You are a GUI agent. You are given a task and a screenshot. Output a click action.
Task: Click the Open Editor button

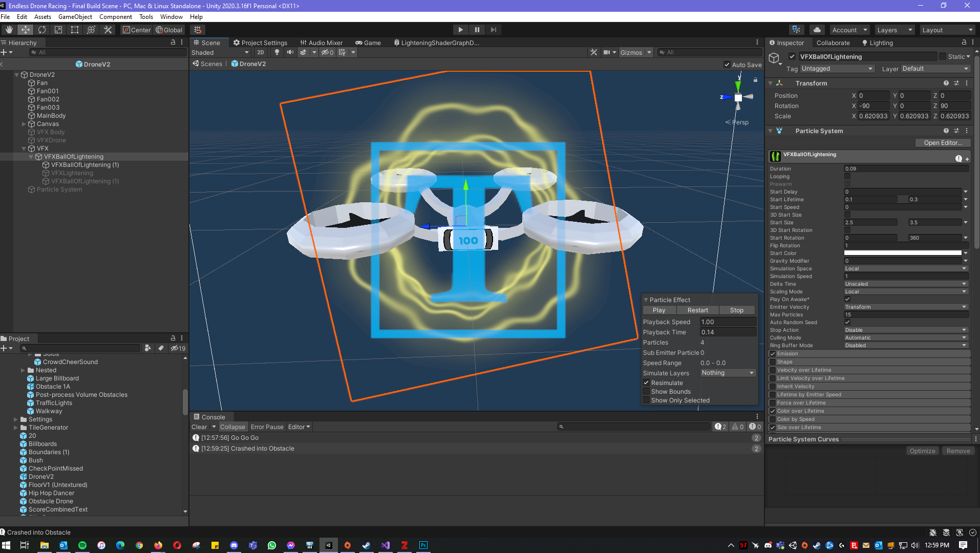942,143
